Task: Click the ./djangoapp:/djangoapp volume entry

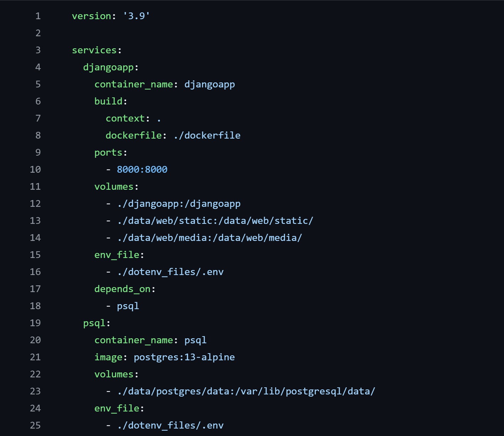Action: 179,204
